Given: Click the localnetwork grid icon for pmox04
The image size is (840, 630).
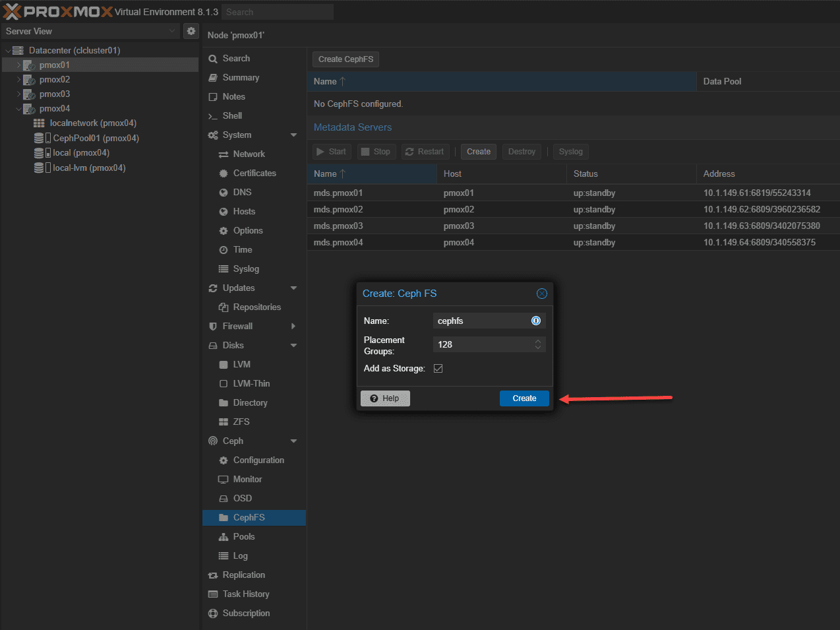Looking at the screenshot, I should tap(39, 123).
